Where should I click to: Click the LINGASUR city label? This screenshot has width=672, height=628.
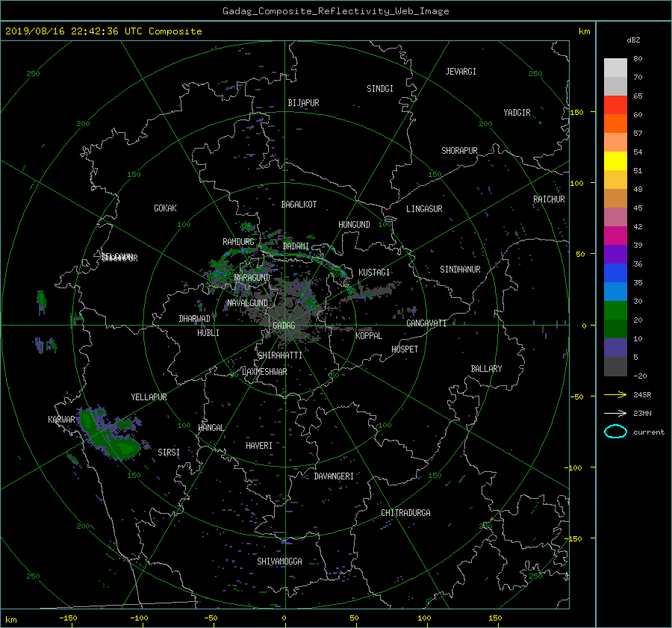(424, 209)
